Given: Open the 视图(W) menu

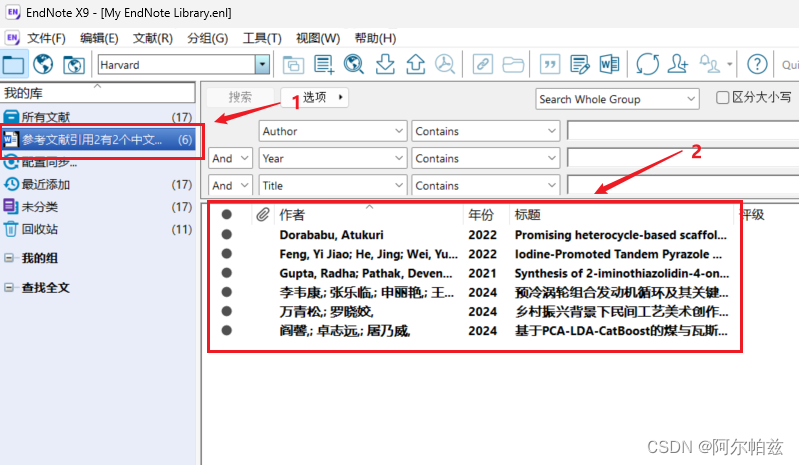Looking at the screenshot, I should [318, 38].
